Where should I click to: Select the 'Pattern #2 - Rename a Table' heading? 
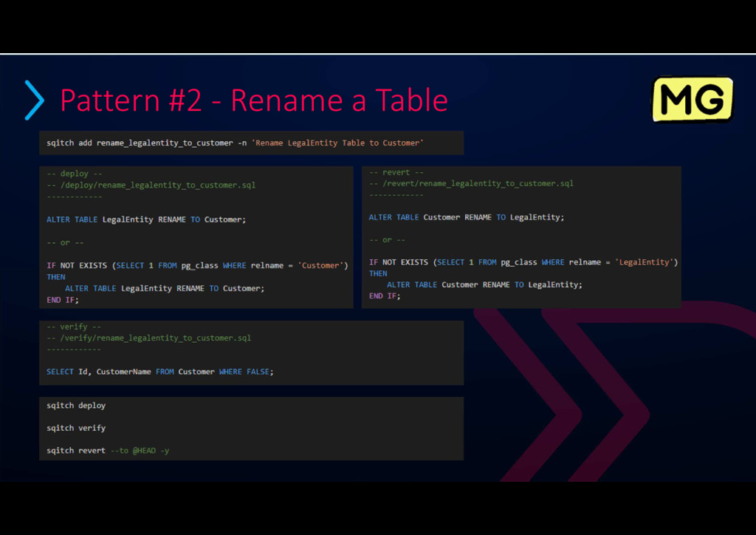click(254, 100)
